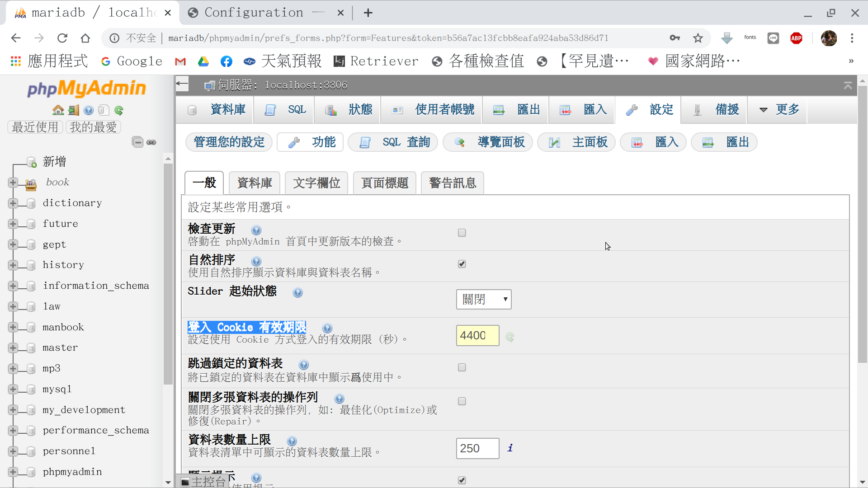Select the law database
The height and width of the screenshot is (488, 868).
click(52, 306)
